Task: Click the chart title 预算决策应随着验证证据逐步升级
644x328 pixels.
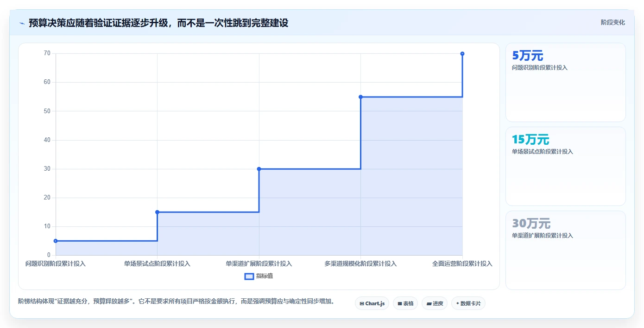Action: tap(98, 23)
